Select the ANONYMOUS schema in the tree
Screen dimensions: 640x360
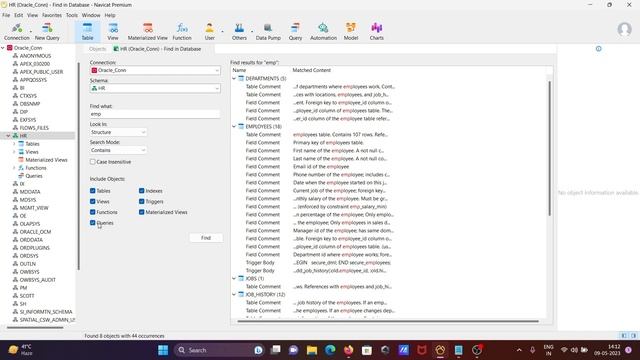35,56
